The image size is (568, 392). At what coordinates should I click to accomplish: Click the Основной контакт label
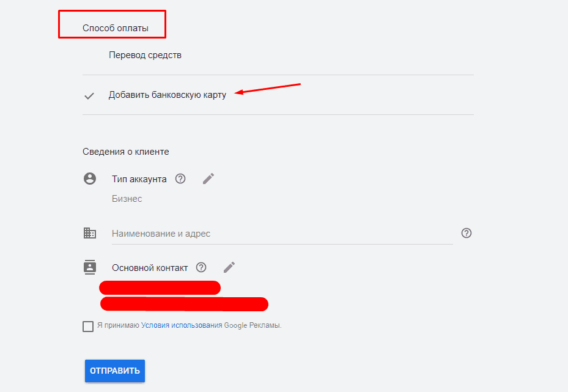pos(150,267)
